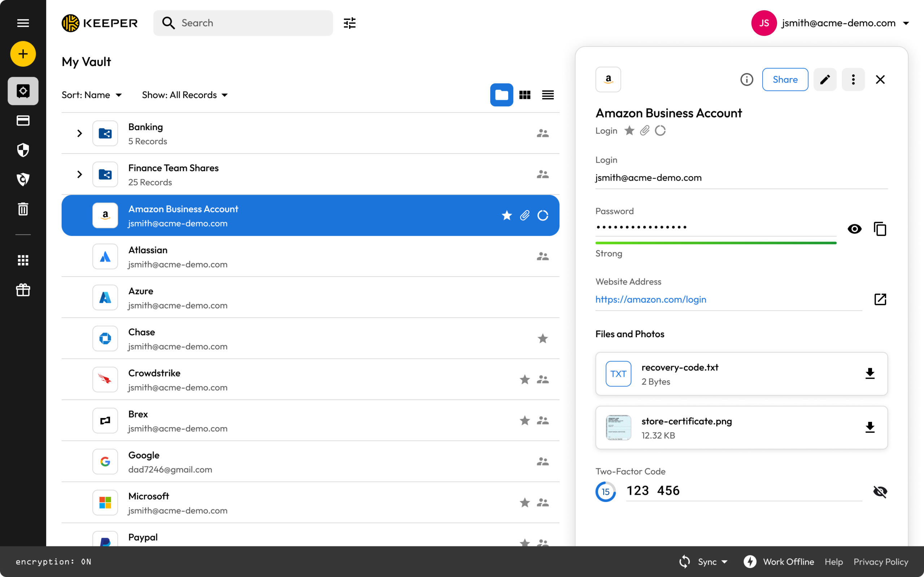Hide the Two-Factor Code with the eye-off icon
The width and height of the screenshot is (924, 577).
point(880,492)
